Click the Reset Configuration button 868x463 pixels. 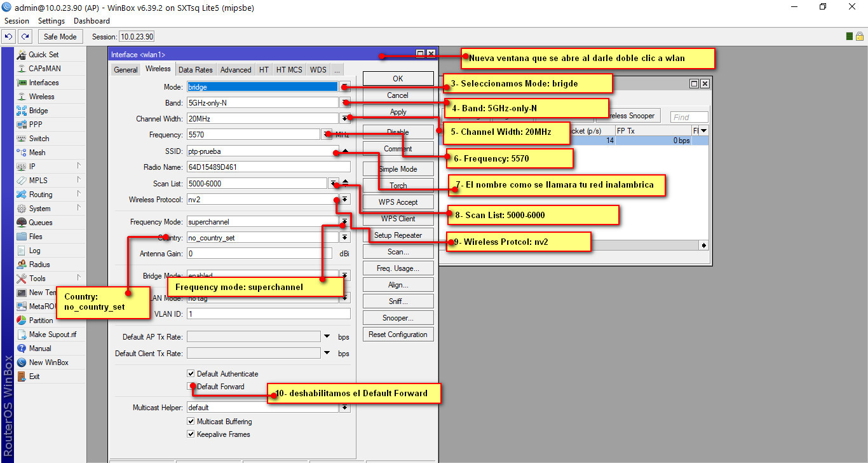pyautogui.click(x=398, y=335)
